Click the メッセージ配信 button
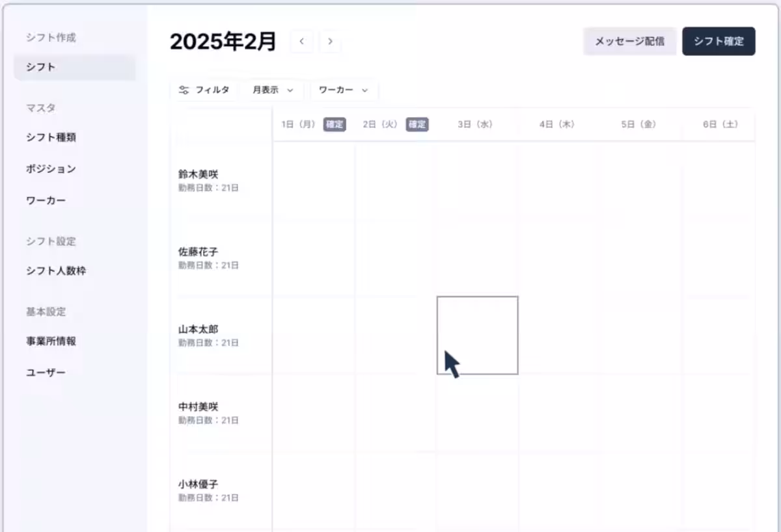 [629, 41]
